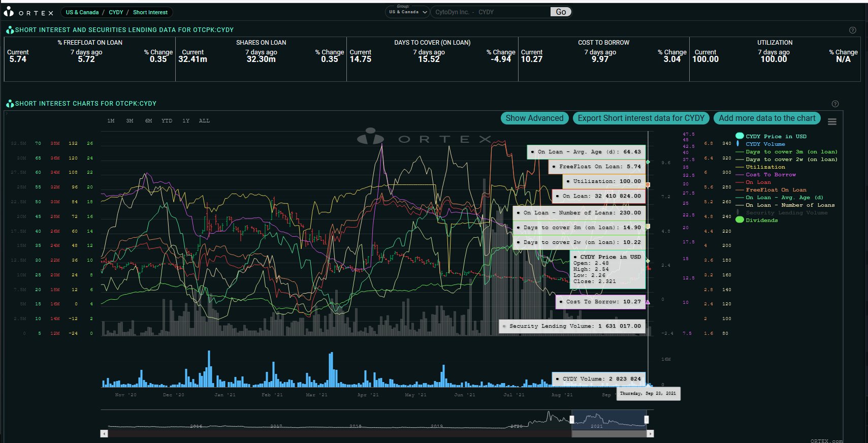Click Add more data to the chart

(767, 118)
